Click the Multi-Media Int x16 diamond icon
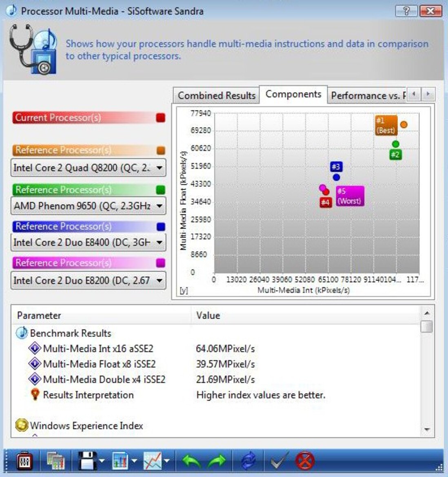 coord(35,348)
